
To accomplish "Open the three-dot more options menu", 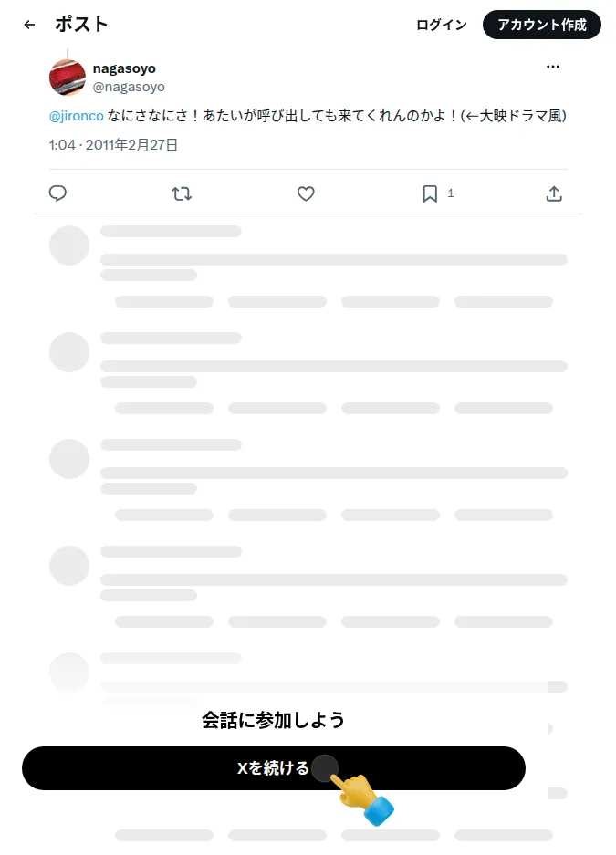I will pyautogui.click(x=553, y=67).
